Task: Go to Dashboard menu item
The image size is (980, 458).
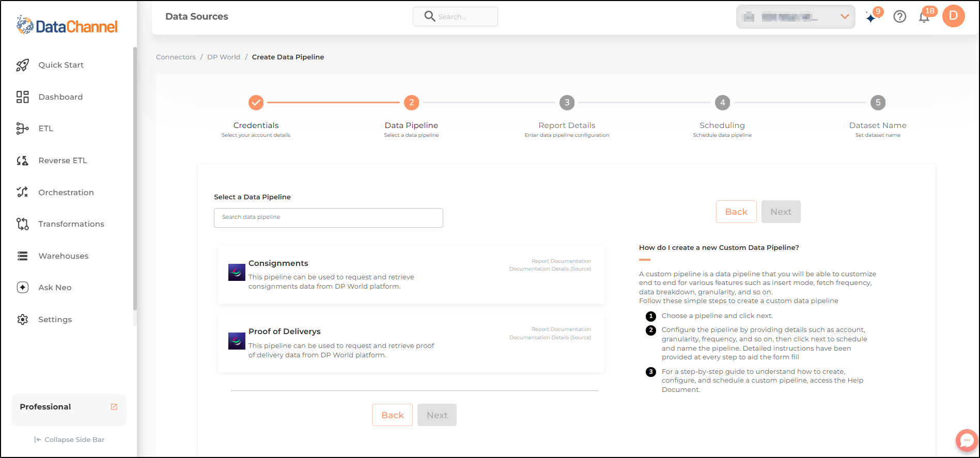Action: (x=60, y=97)
